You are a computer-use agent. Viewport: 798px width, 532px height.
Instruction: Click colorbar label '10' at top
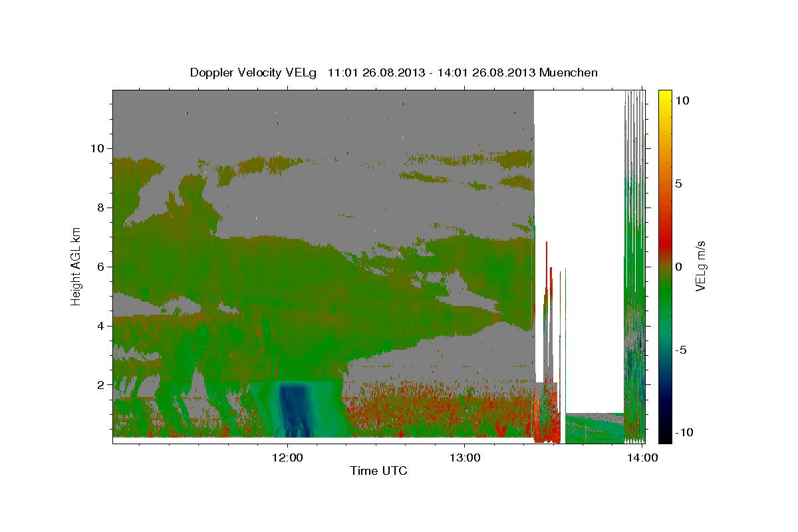click(682, 100)
